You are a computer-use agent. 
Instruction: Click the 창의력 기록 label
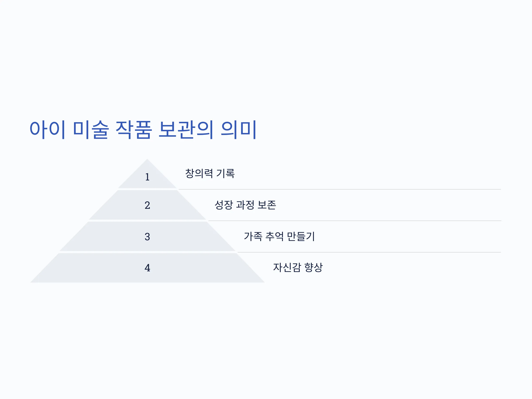point(210,173)
